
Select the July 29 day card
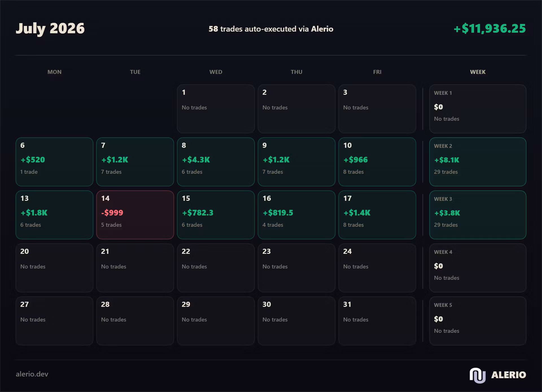(216, 321)
